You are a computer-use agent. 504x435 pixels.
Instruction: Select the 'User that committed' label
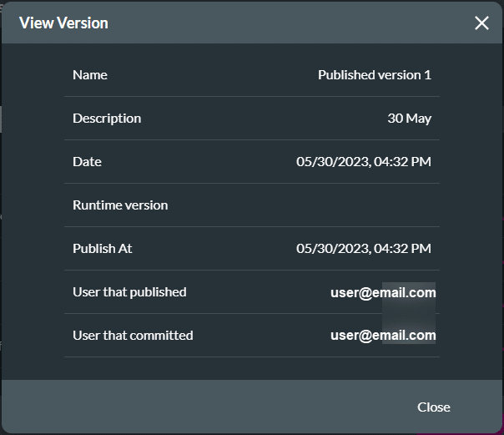[133, 336]
